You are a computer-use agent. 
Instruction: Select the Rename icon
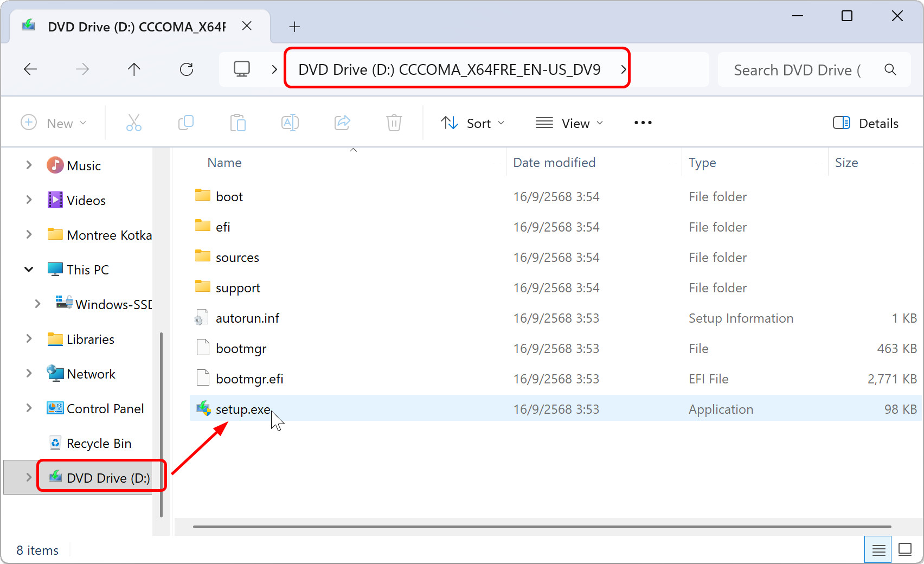[290, 123]
